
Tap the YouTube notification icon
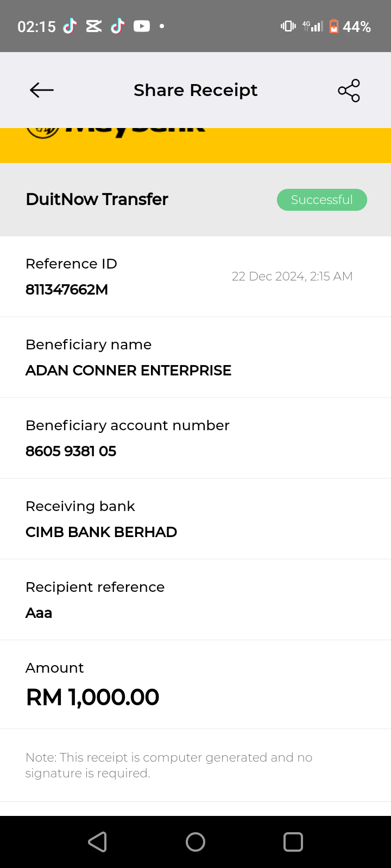pyautogui.click(x=142, y=26)
